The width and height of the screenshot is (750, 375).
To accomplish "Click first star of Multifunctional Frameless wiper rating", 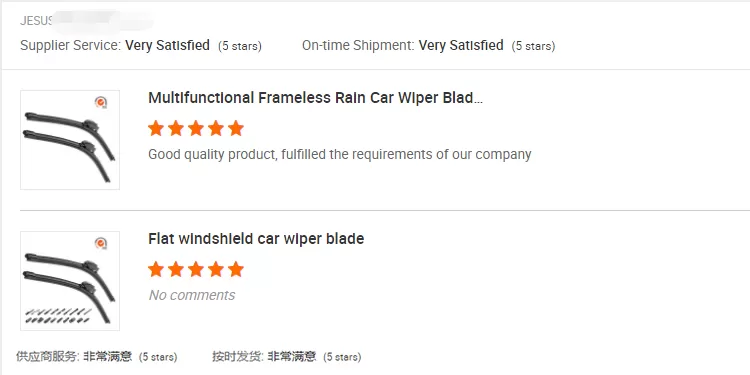I will [x=156, y=128].
